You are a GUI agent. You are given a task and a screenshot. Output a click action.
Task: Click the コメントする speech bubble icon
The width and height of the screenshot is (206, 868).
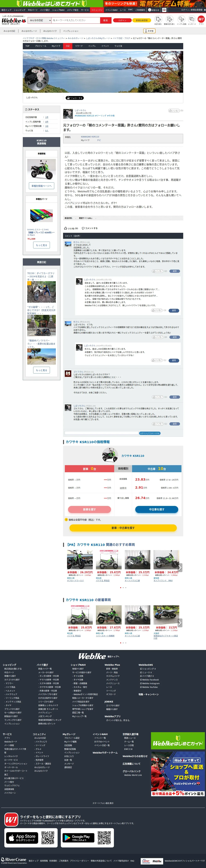[x=90, y=228]
